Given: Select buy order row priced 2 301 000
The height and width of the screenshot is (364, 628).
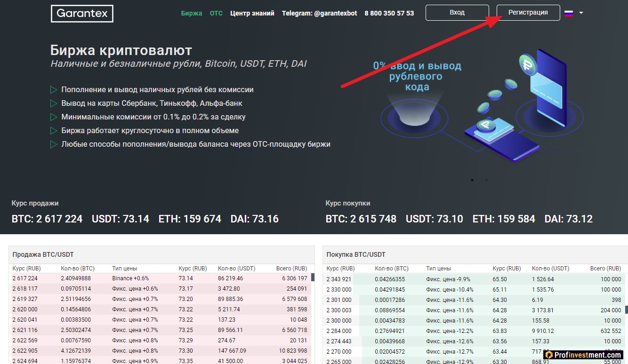Looking at the screenshot, I should tap(474, 300).
